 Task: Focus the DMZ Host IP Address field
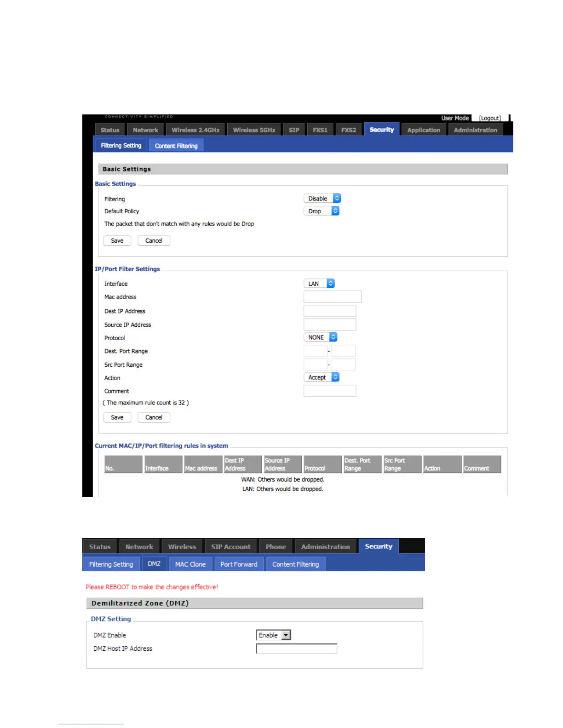297,648
